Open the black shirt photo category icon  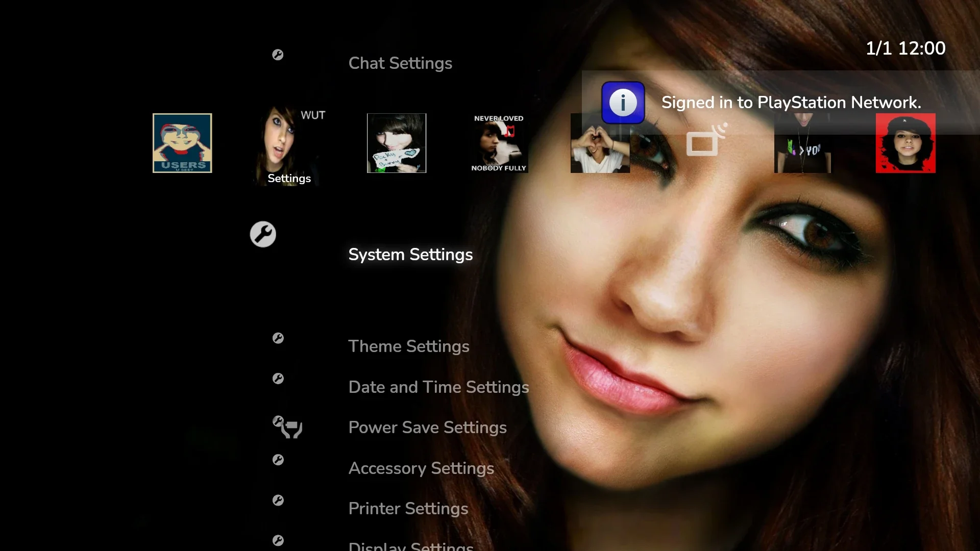[x=803, y=143]
